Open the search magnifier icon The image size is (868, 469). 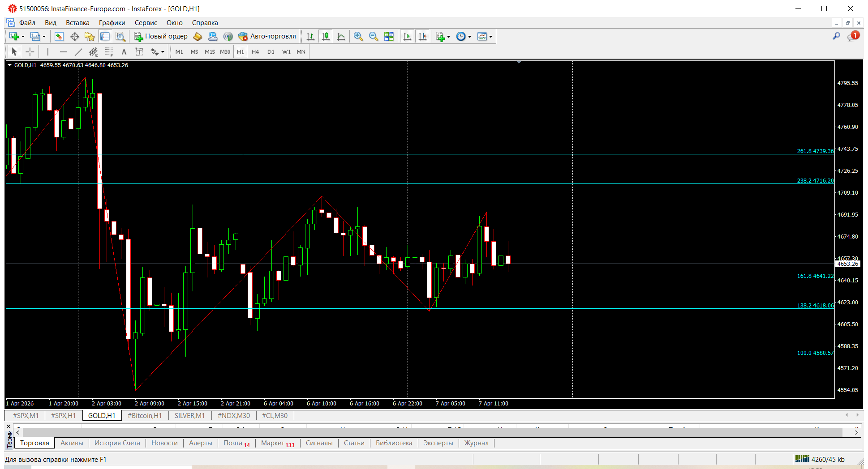point(836,36)
